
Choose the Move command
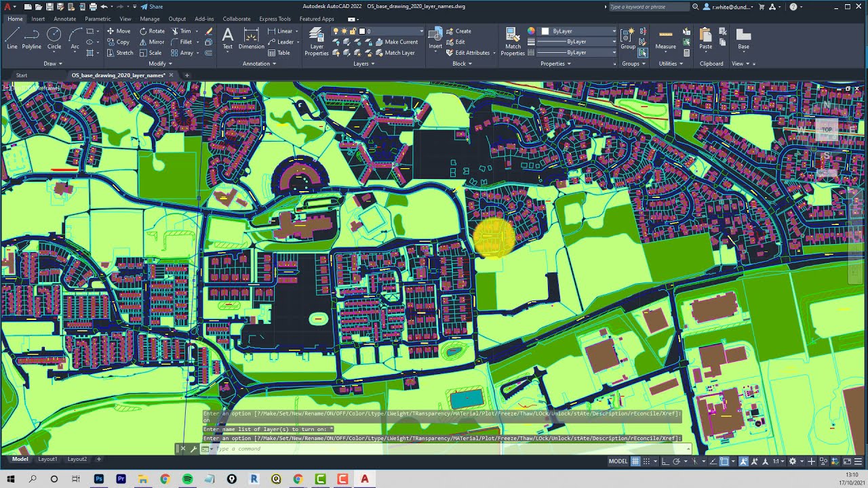pos(119,31)
